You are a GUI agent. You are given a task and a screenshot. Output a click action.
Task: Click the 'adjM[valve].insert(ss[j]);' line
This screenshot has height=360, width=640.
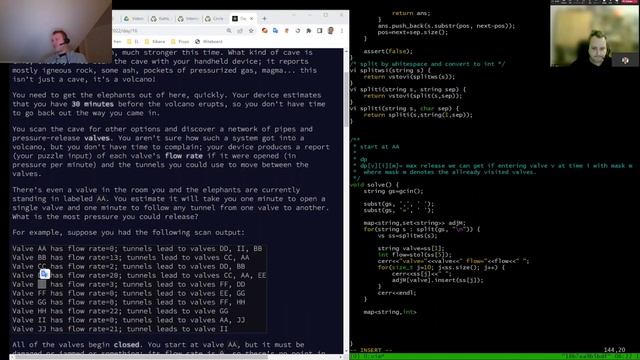(x=438, y=280)
